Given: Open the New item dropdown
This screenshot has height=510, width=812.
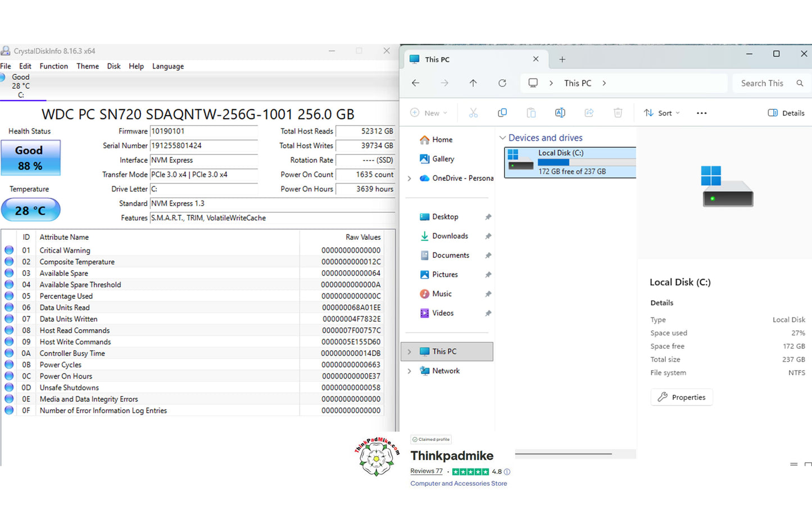Looking at the screenshot, I should [429, 113].
